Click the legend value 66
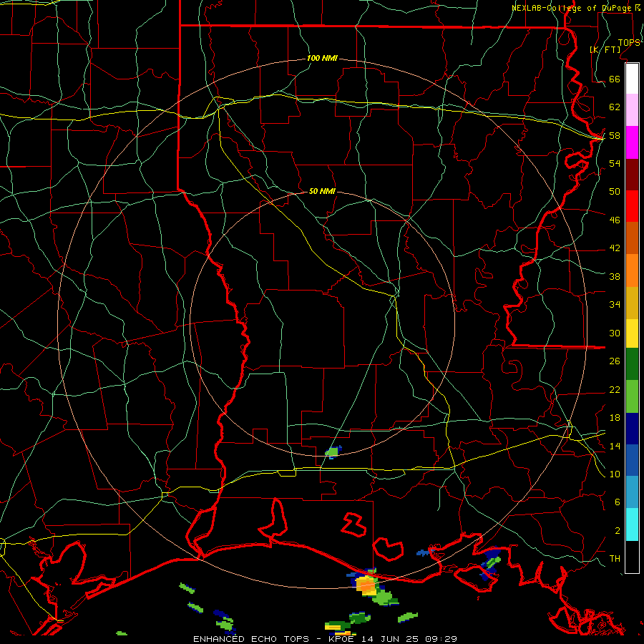 tap(615, 79)
